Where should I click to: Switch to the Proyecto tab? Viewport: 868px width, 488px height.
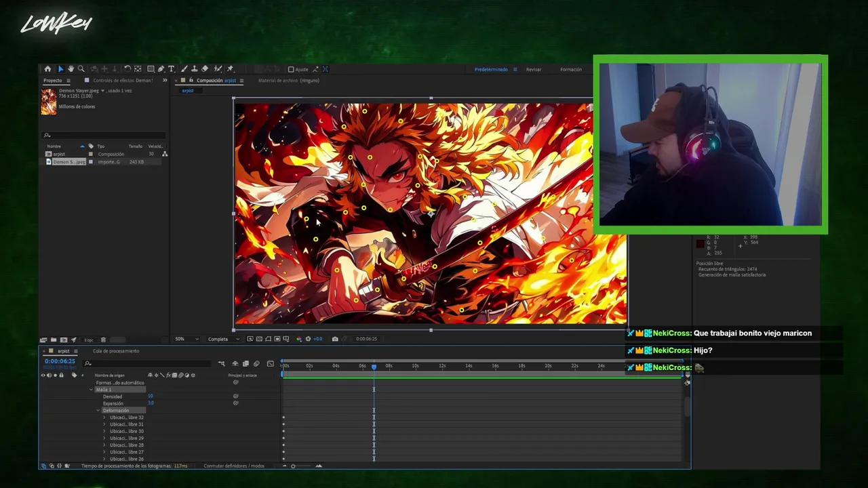click(53, 80)
